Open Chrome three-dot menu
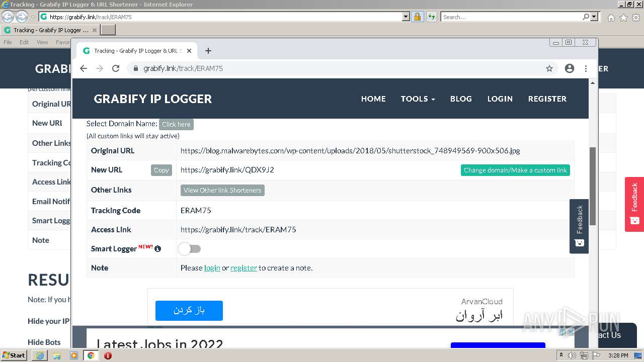Image resolution: width=644 pixels, height=362 pixels. [x=586, y=68]
